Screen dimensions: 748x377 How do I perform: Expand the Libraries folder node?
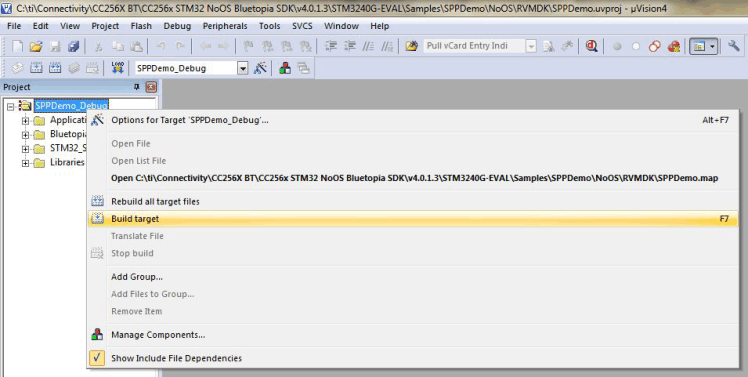point(25,163)
